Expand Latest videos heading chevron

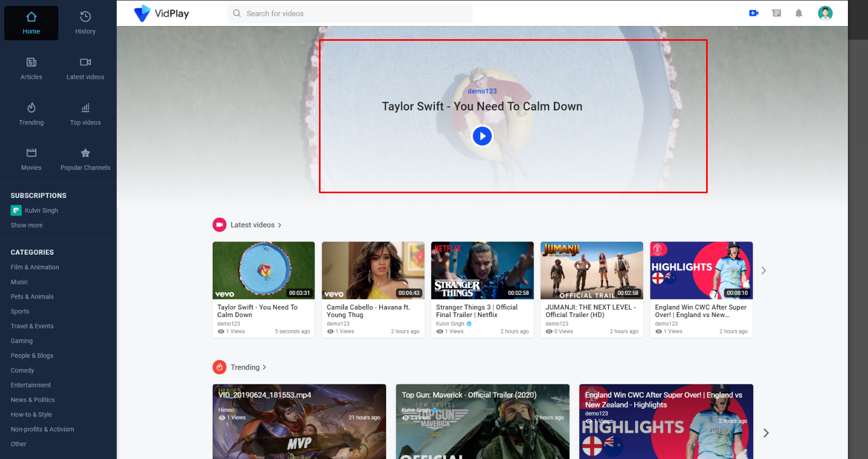click(x=279, y=225)
